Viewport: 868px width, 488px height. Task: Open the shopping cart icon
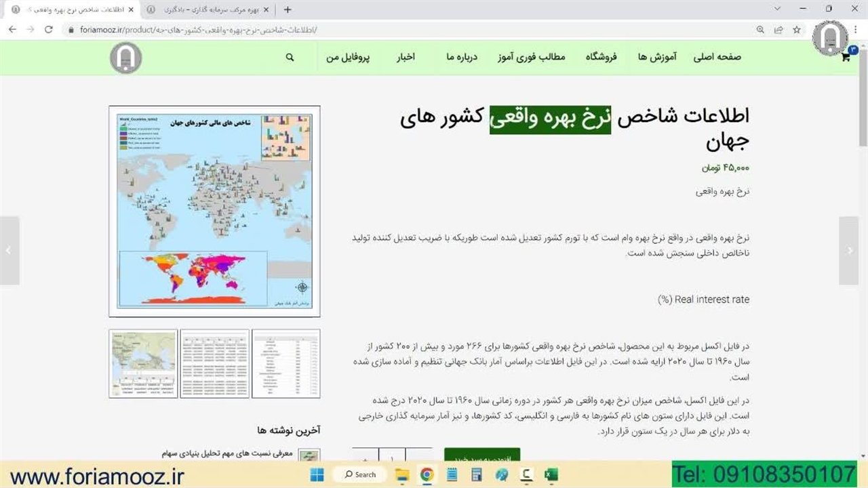coord(846,58)
